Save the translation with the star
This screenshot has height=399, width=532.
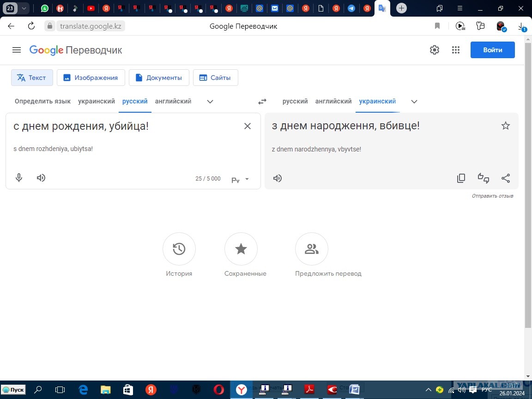coord(506,126)
